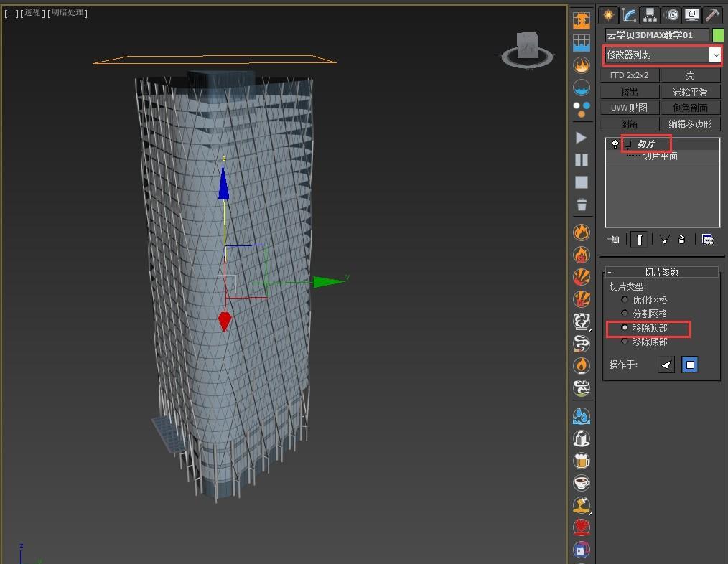The image size is (728, 564).
Task: Collapse the 切片参数 rollout
Action: (x=610, y=273)
